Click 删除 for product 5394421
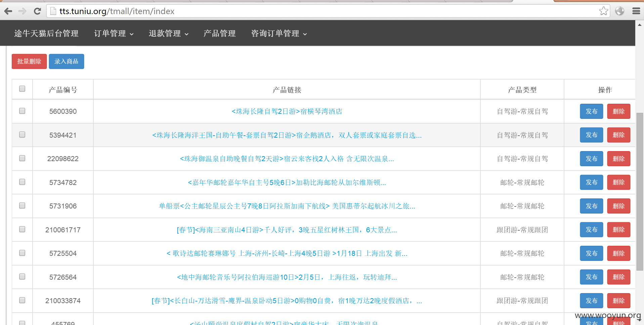This screenshot has height=325, width=644. [x=618, y=135]
